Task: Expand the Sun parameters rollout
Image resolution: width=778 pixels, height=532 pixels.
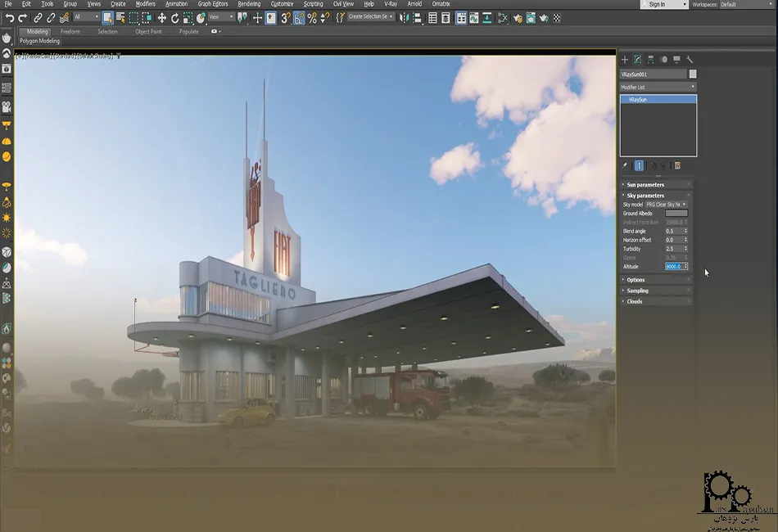Action: 645,185
